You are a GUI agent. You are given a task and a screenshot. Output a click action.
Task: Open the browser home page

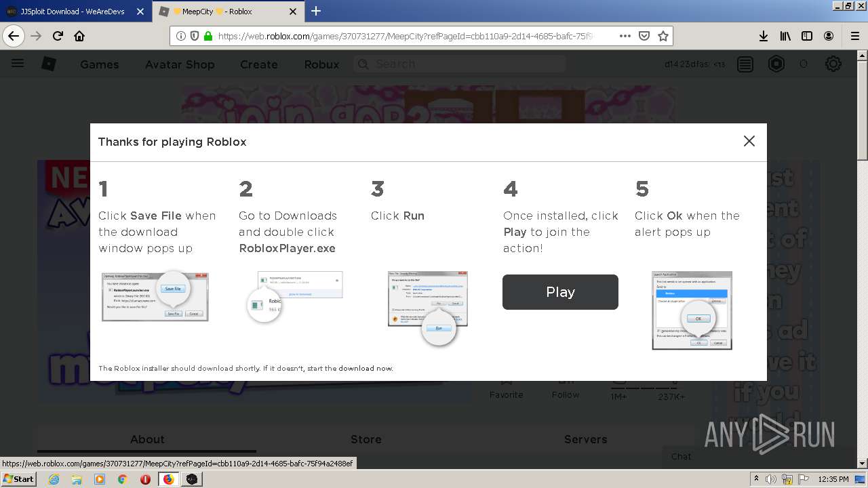coord(79,36)
